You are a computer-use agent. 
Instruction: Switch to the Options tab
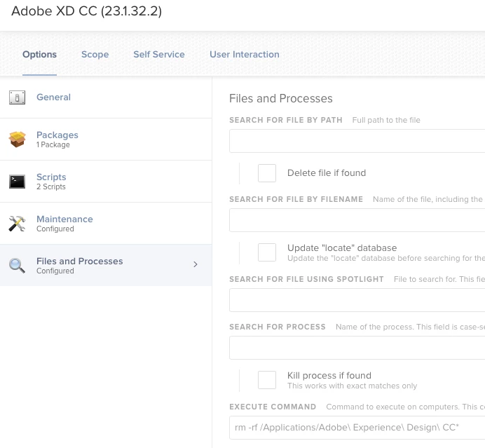(39, 55)
